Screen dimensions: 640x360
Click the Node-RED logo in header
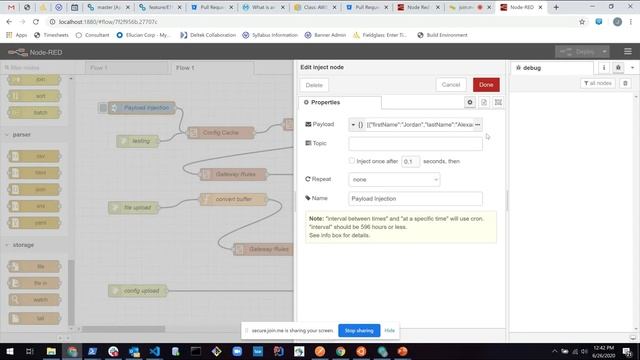pos(35,52)
